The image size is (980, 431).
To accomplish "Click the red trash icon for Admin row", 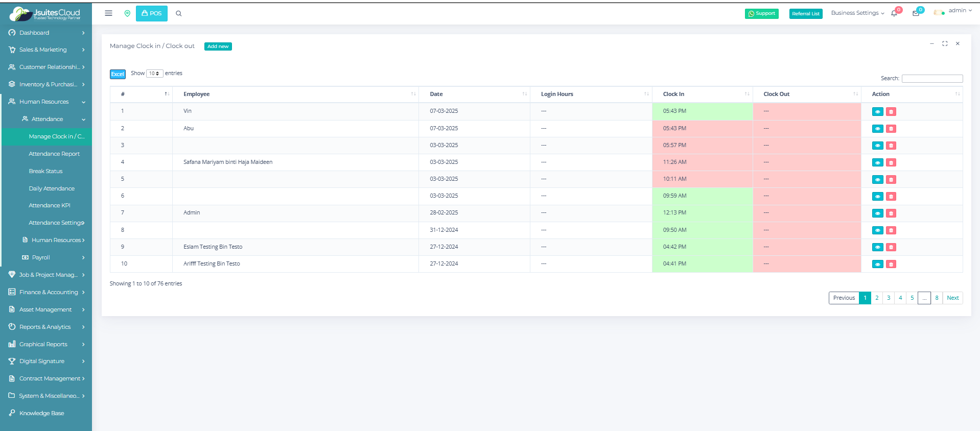I will [x=891, y=213].
